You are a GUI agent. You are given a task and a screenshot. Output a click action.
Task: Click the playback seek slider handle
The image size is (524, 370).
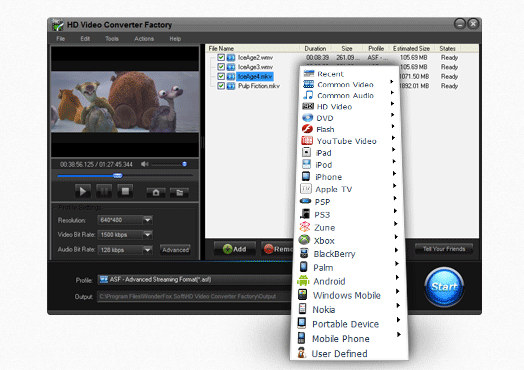117,175
